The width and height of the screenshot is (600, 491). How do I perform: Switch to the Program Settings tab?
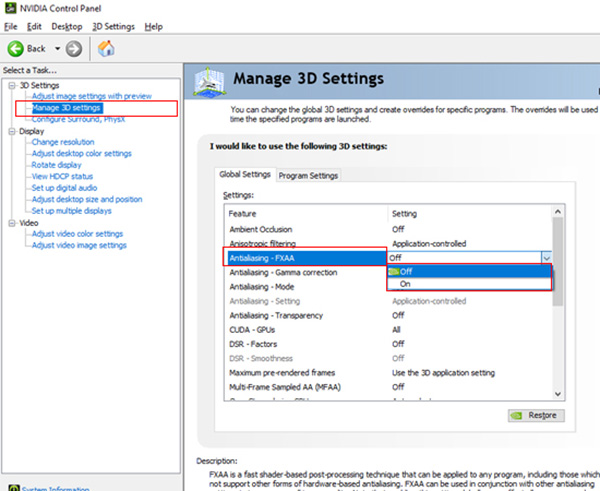click(308, 175)
